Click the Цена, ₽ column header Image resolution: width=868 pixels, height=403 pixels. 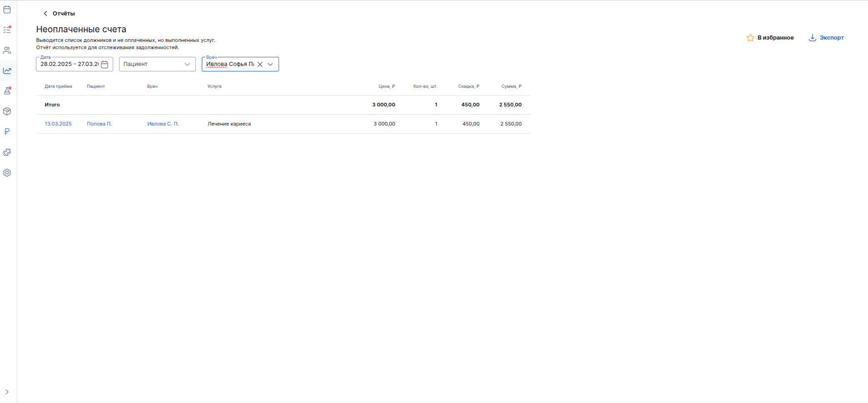point(387,86)
